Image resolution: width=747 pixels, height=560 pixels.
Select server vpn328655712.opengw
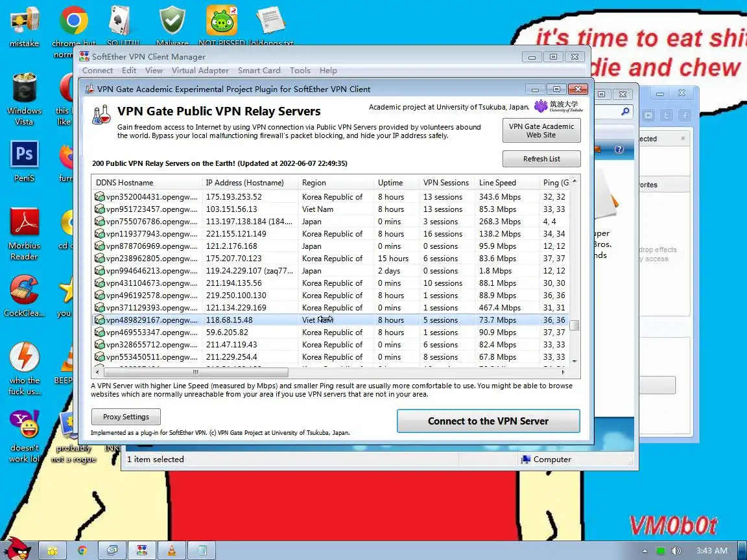pyautogui.click(x=330, y=345)
